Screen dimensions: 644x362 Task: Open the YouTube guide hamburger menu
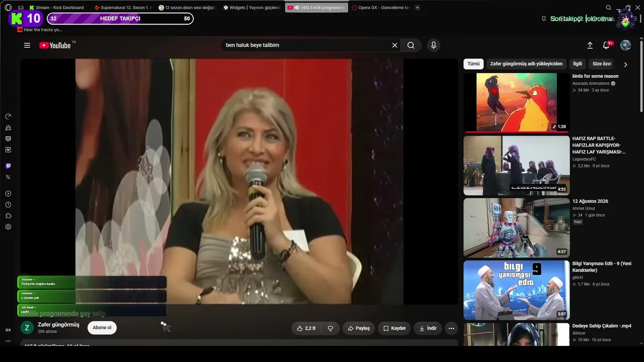click(27, 45)
